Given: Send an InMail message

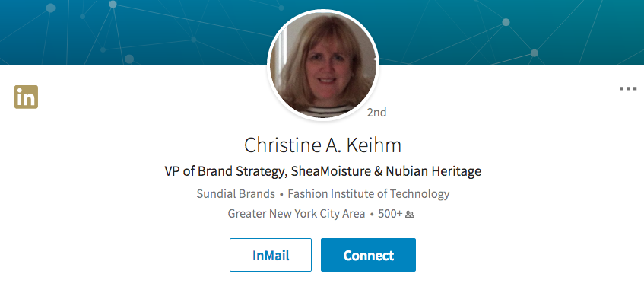Looking at the screenshot, I should [x=271, y=255].
